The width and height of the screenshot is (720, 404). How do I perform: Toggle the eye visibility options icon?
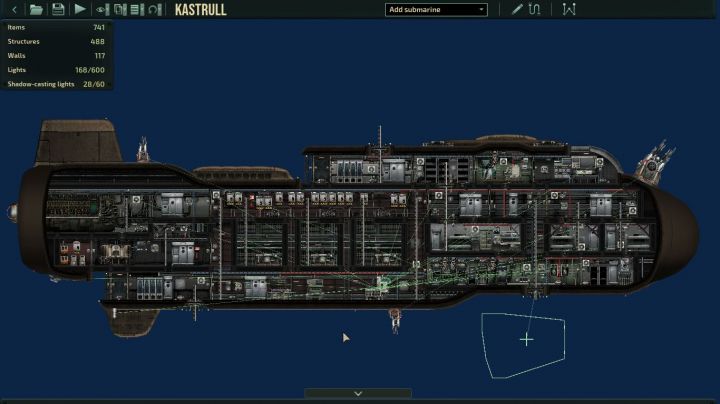point(102,9)
